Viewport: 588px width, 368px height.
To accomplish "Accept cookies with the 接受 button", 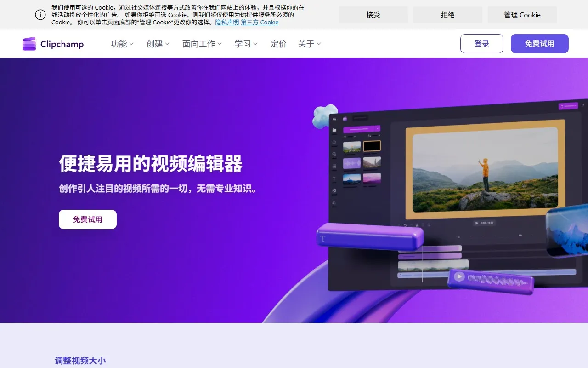I will coord(373,14).
